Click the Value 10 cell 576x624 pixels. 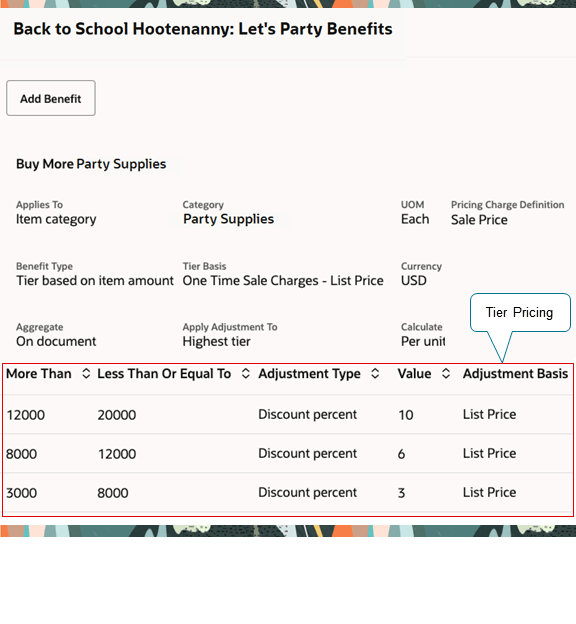click(406, 415)
